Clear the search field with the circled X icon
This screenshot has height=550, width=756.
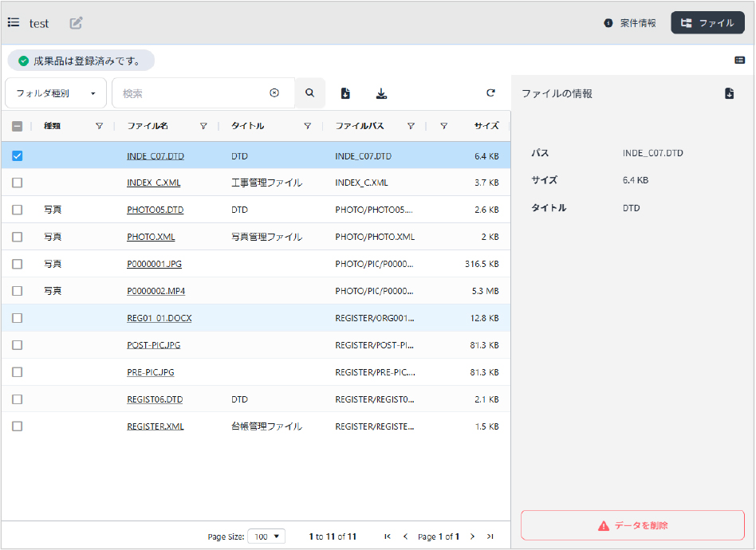pos(274,93)
